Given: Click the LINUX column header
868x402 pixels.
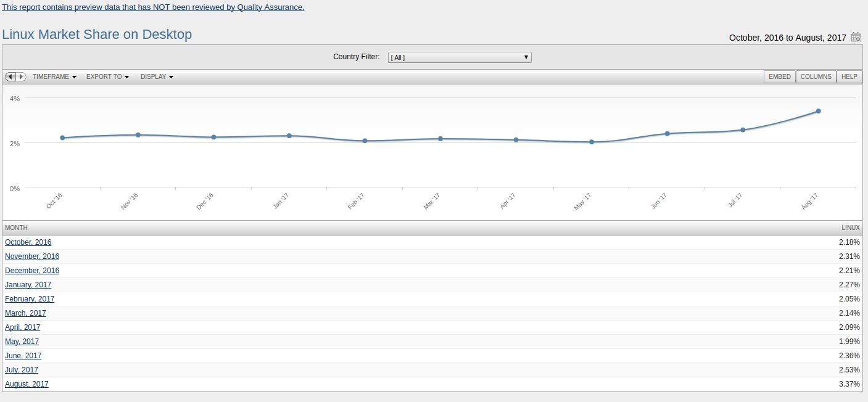Looking at the screenshot, I should 850,228.
